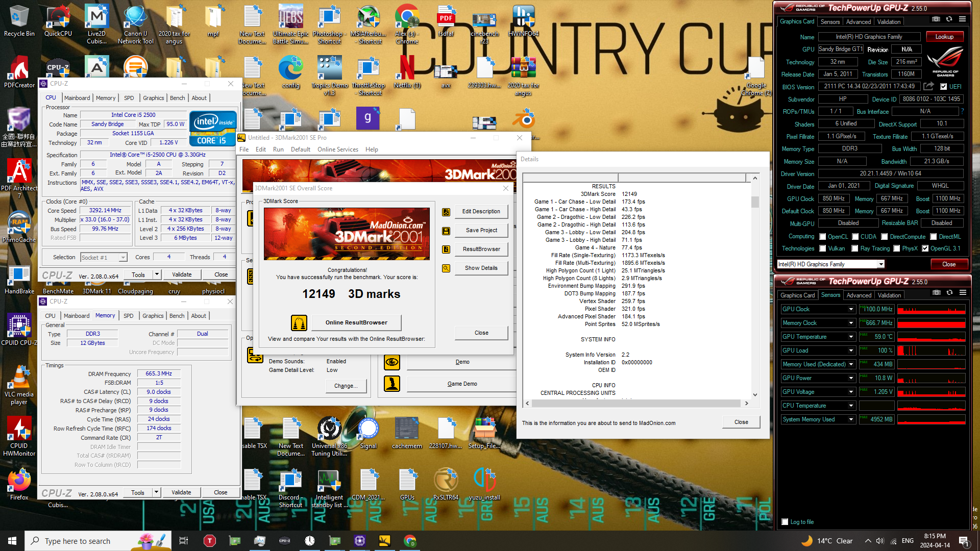This screenshot has width=980, height=551.
Task: Click camera icon in GPU-Z Sensors window
Action: click(936, 293)
